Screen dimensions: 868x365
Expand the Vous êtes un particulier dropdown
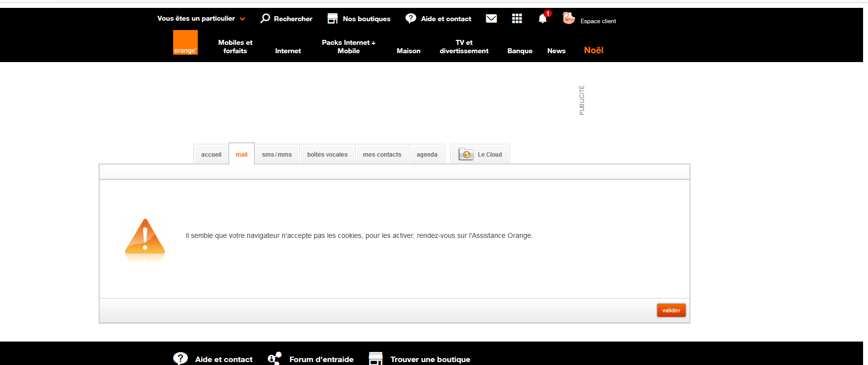[x=201, y=18]
